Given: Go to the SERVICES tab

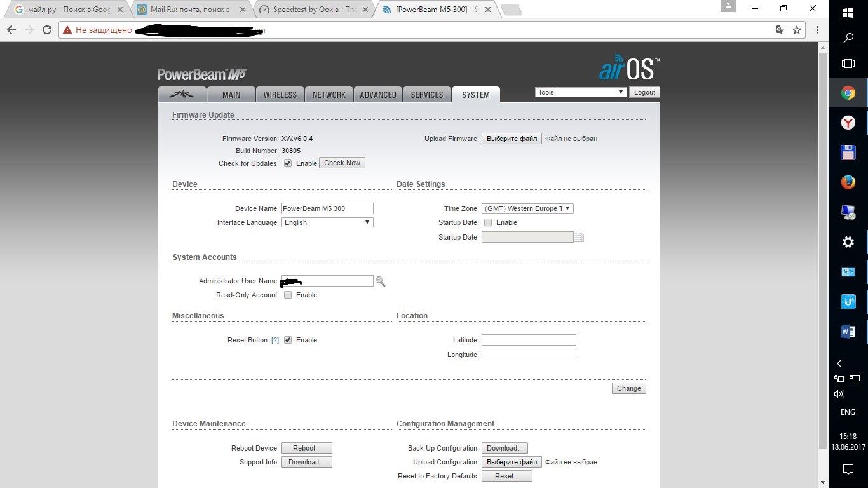Looking at the screenshot, I should [427, 95].
